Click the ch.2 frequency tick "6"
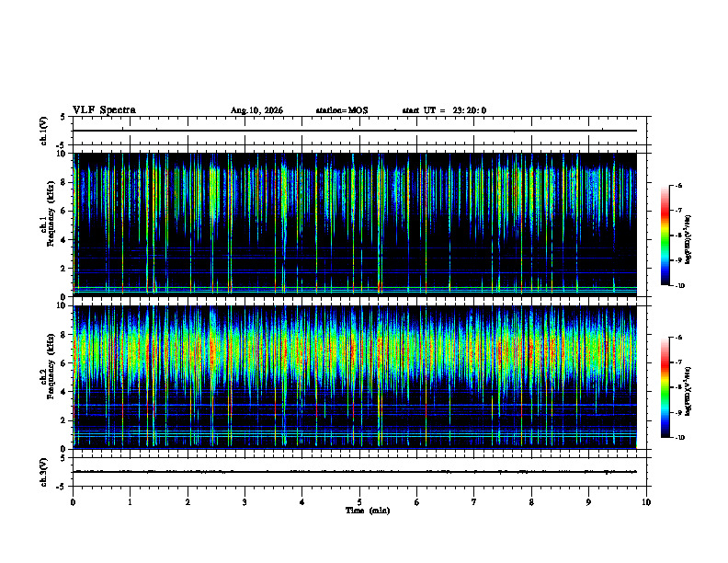The height and width of the screenshot is (563, 728). 63,363
